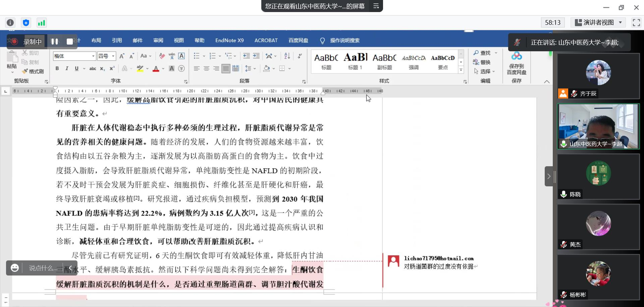Screen dimensions: 644x307
Task: Click yellow text highlight color button
Action: [x=140, y=68]
